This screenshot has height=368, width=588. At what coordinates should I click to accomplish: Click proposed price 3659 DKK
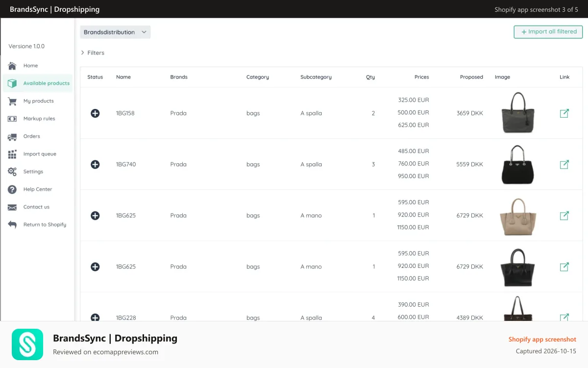[x=469, y=113]
